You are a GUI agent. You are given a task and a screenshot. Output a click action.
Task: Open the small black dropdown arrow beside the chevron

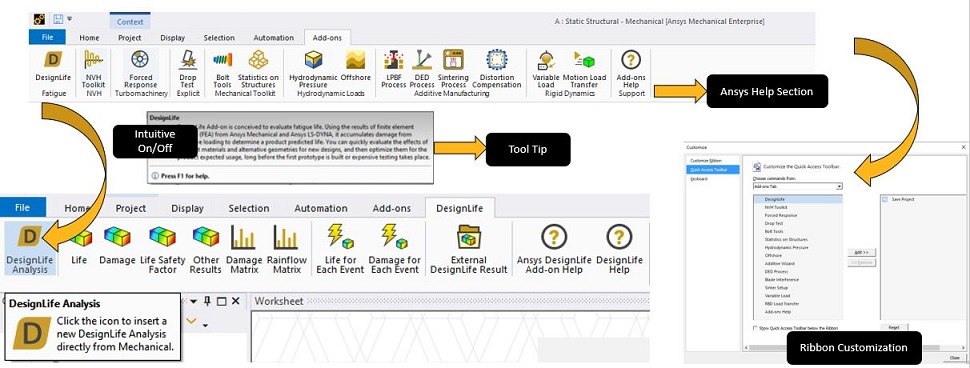pos(205,325)
